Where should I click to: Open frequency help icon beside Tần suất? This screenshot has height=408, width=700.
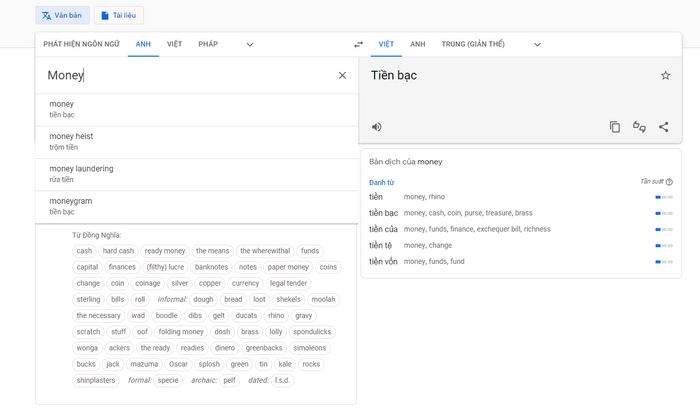[669, 182]
